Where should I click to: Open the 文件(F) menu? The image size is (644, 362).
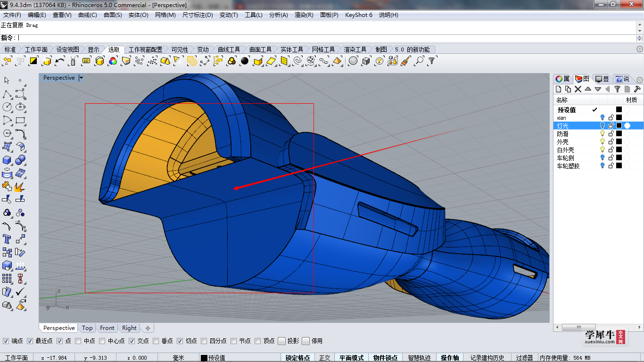[12, 15]
